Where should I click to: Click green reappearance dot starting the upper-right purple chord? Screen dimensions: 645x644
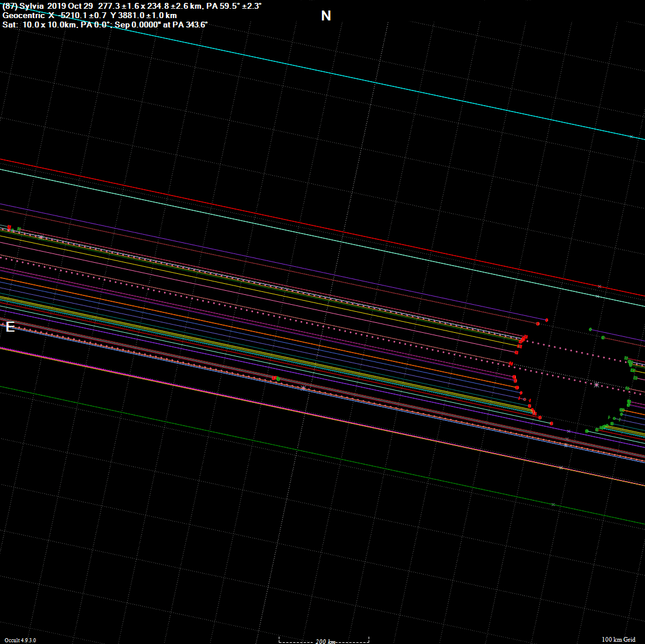point(590,329)
